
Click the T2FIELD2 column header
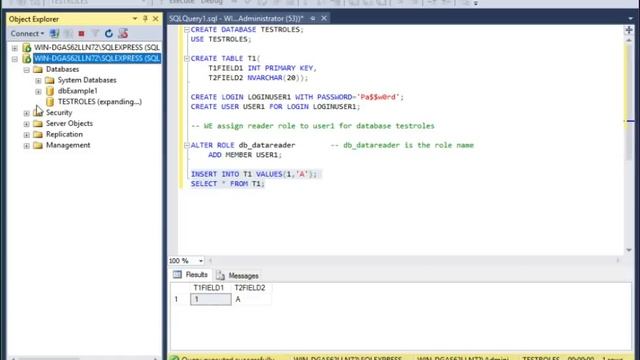[250, 288]
